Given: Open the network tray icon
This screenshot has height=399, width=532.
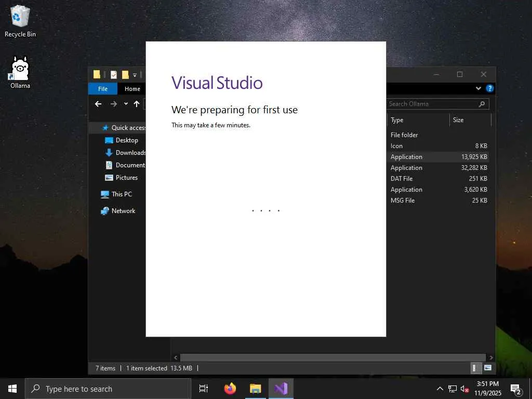Looking at the screenshot, I should pyautogui.click(x=453, y=389).
